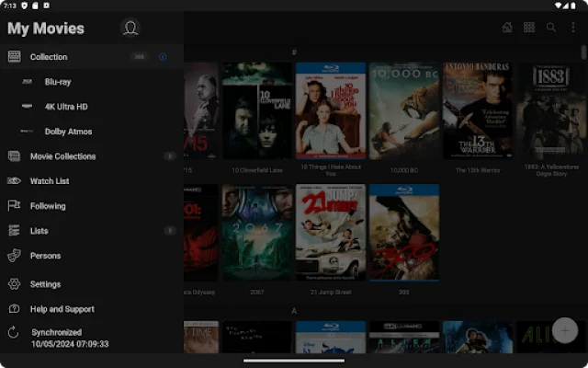Click the '10,000 BC' title text
Screen dimensions: 588x368
[x=404, y=170]
